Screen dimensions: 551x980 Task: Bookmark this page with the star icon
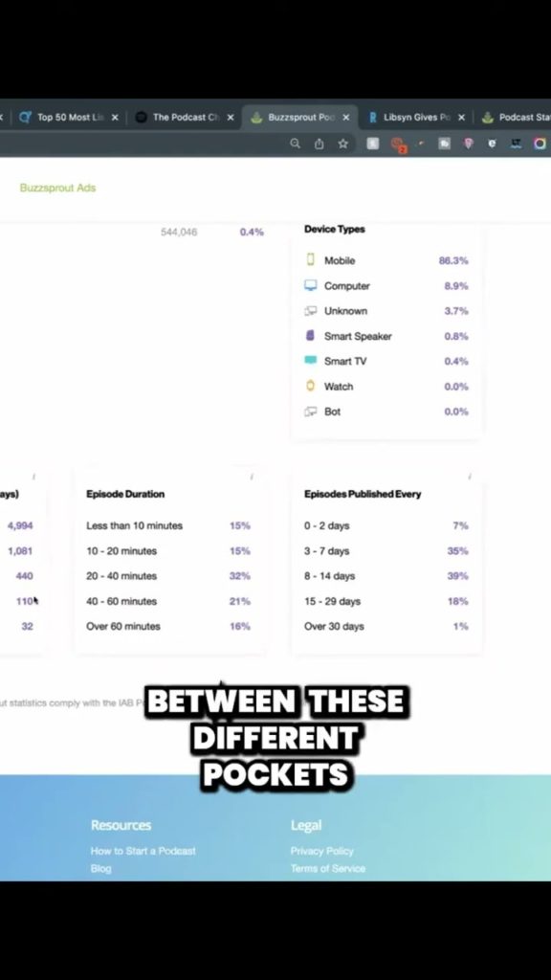coord(343,144)
